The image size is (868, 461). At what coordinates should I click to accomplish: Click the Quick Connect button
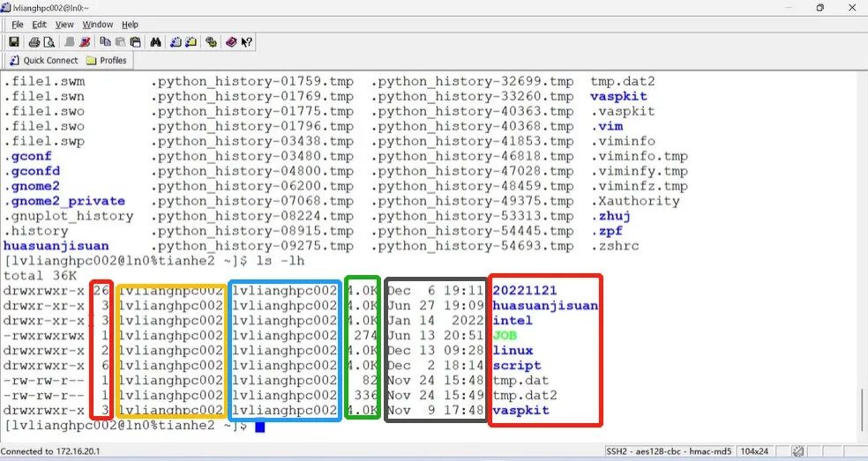click(x=44, y=60)
